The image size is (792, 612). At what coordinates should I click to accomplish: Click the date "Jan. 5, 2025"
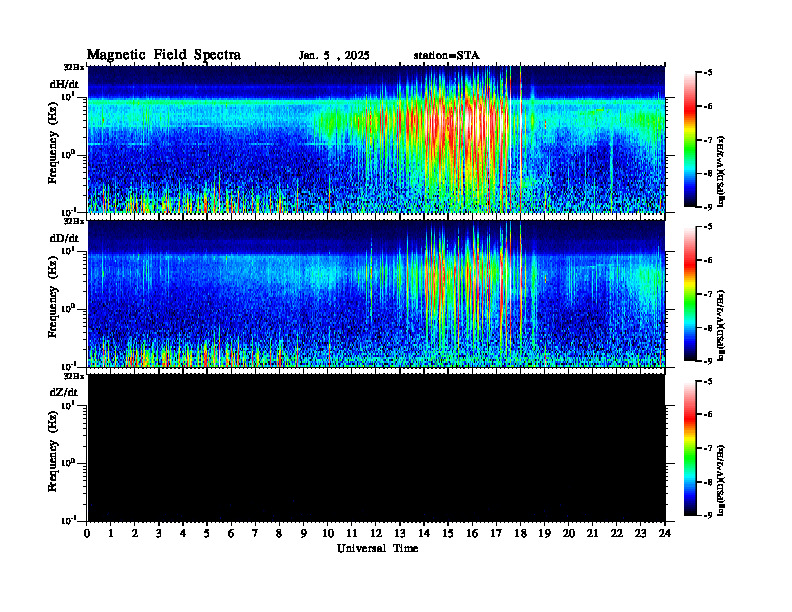coord(334,56)
